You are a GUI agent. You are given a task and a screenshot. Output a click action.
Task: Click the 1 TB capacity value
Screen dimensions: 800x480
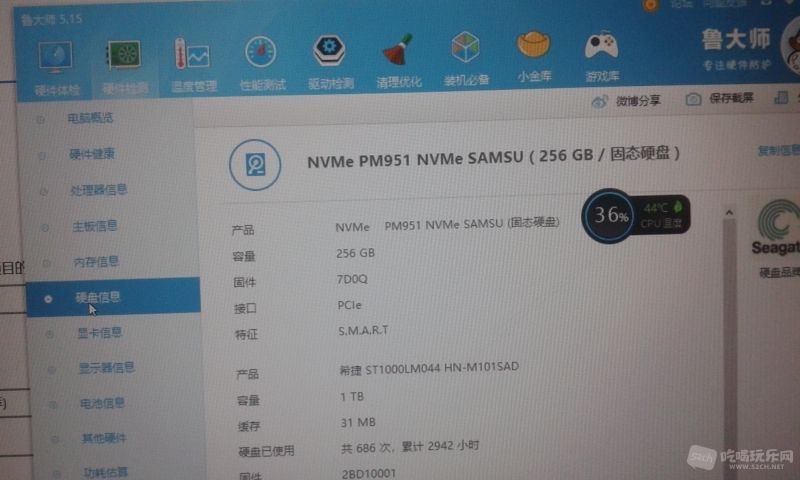(352, 396)
